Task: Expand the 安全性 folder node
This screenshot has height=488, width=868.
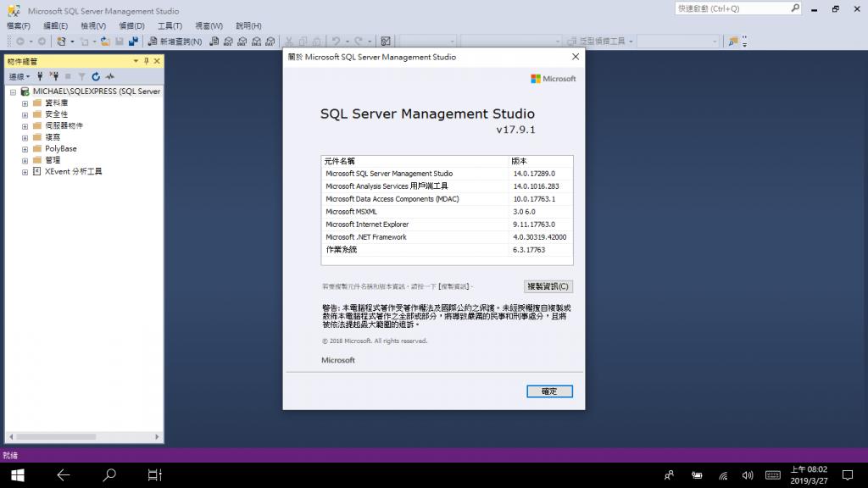Action: pyautogui.click(x=25, y=115)
